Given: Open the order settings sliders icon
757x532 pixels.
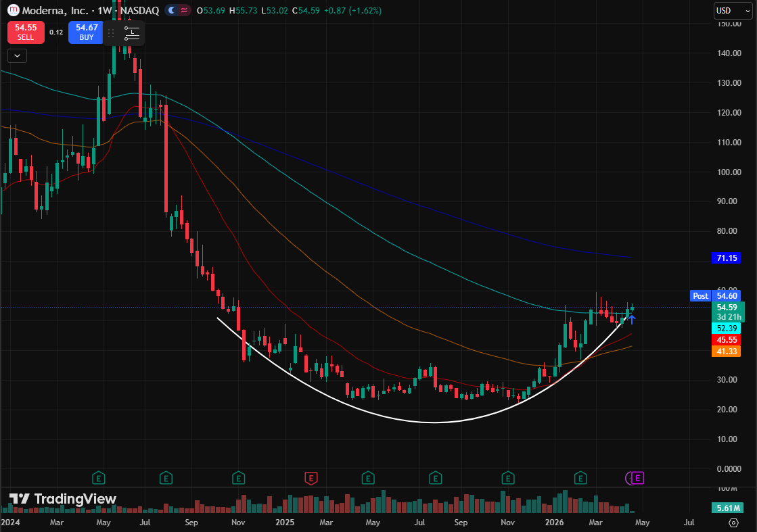Looking at the screenshot, I should [132, 33].
